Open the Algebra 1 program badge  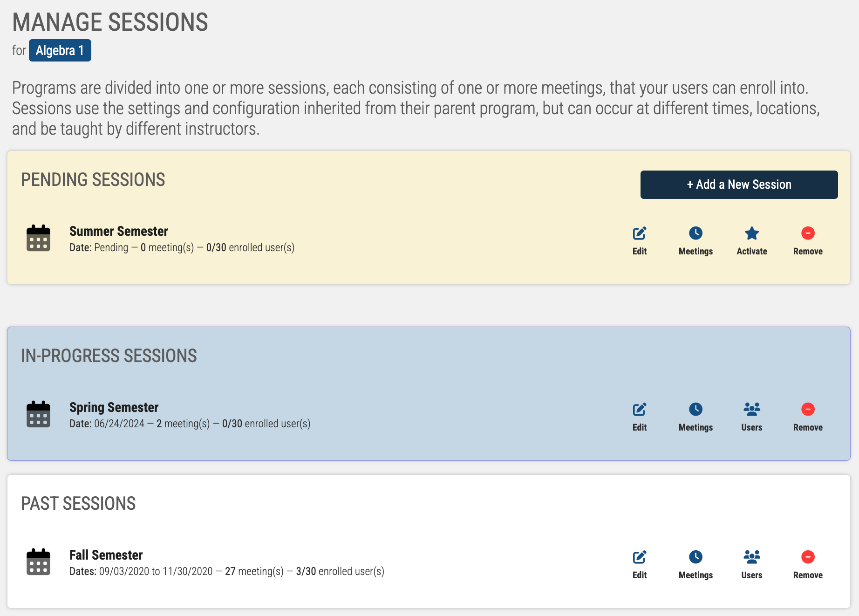tap(60, 50)
